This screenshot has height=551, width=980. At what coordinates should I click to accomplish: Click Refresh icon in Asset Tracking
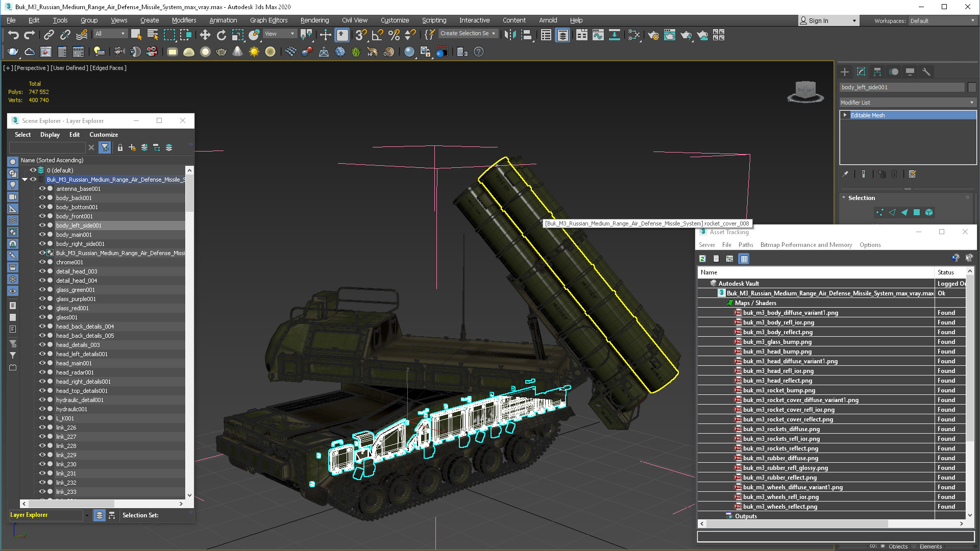pyautogui.click(x=702, y=259)
